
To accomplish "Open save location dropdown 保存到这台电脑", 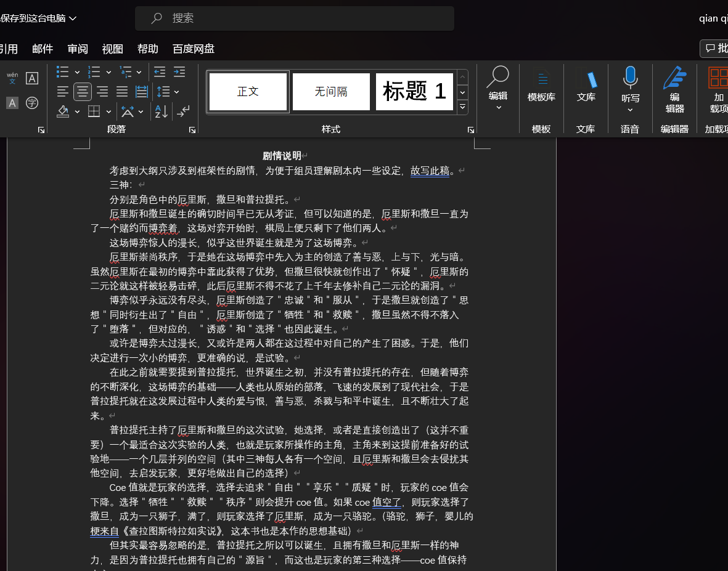I will click(38, 18).
